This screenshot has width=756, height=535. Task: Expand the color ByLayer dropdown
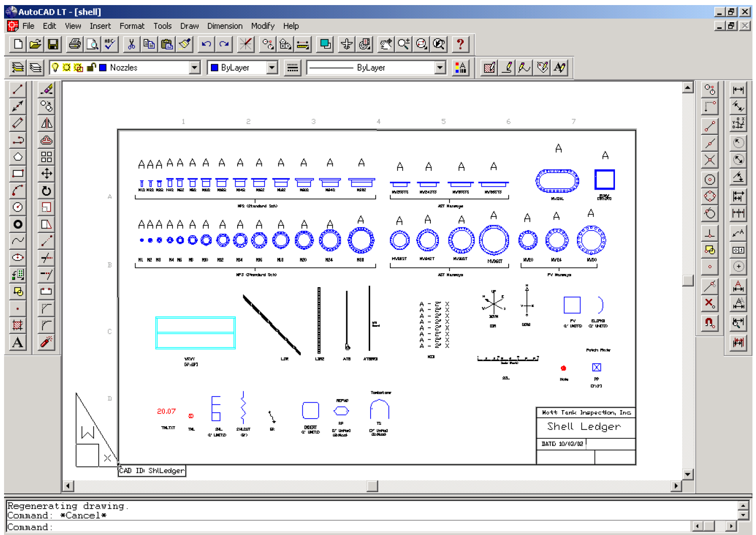tap(272, 67)
